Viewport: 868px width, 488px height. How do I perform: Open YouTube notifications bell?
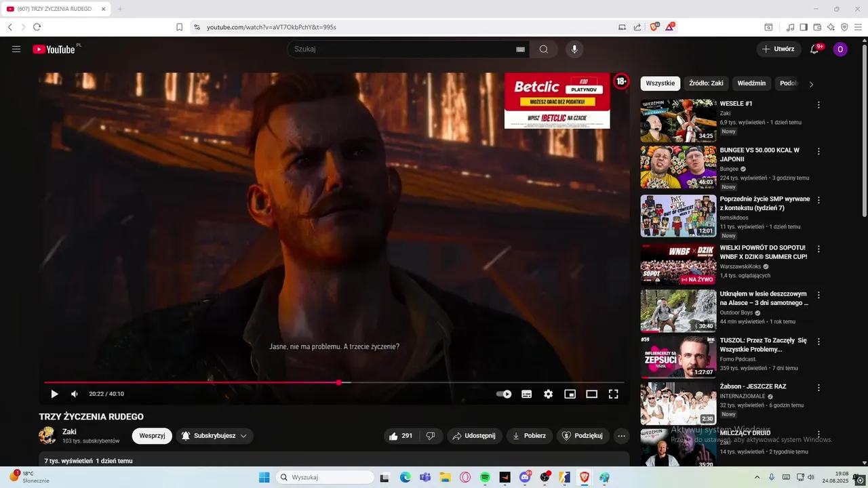(814, 49)
